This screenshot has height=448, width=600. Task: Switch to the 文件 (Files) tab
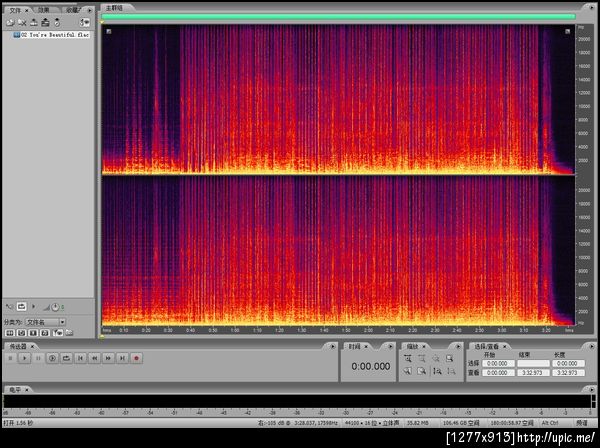tap(16, 10)
